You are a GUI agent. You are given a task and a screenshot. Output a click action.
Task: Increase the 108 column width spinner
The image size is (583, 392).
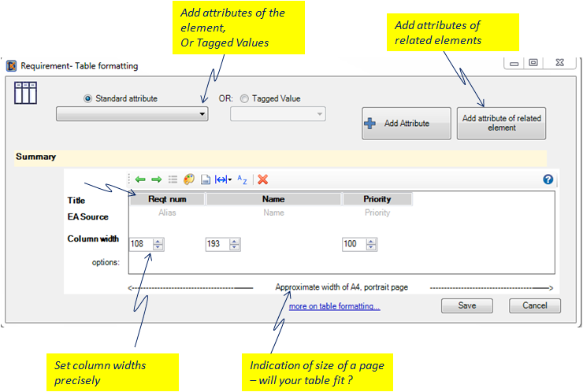point(158,241)
